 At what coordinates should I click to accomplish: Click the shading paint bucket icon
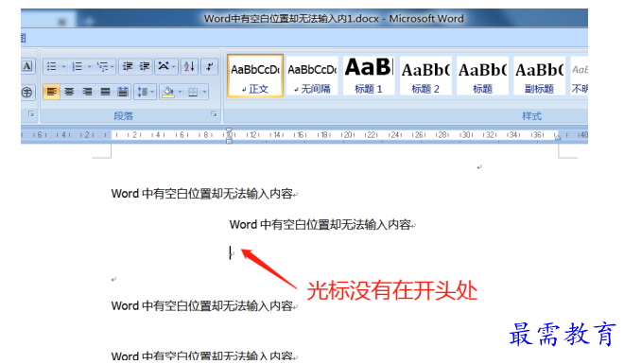pos(168,92)
